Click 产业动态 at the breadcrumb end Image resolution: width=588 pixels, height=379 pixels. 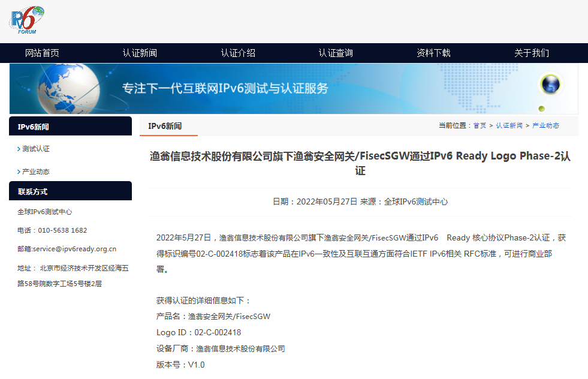coord(545,125)
